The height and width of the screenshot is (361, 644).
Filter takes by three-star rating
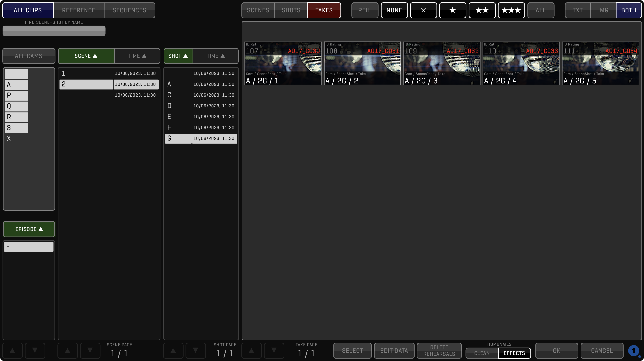[x=511, y=10]
